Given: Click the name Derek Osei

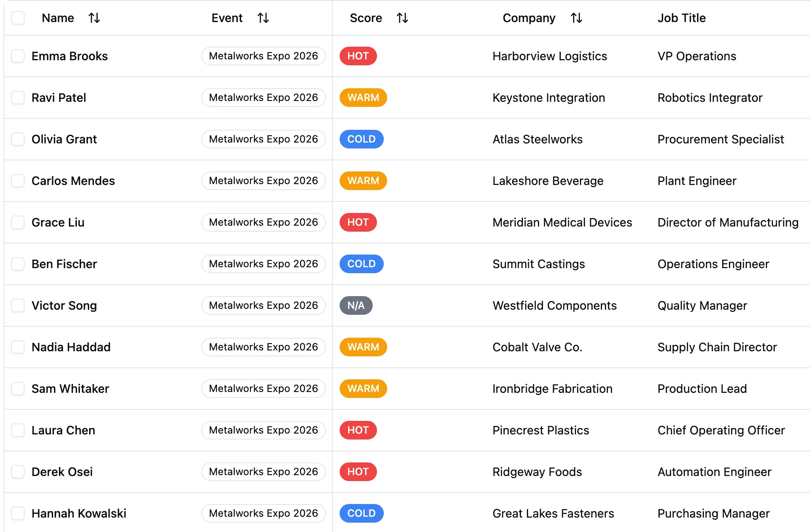Looking at the screenshot, I should [x=62, y=472].
